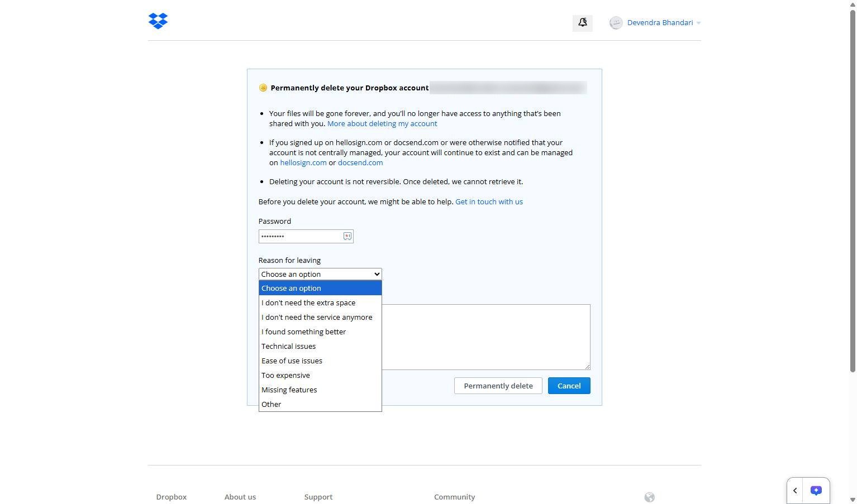The height and width of the screenshot is (504, 857).
Task: Click 'Get in touch with us' link
Action: [x=489, y=201]
